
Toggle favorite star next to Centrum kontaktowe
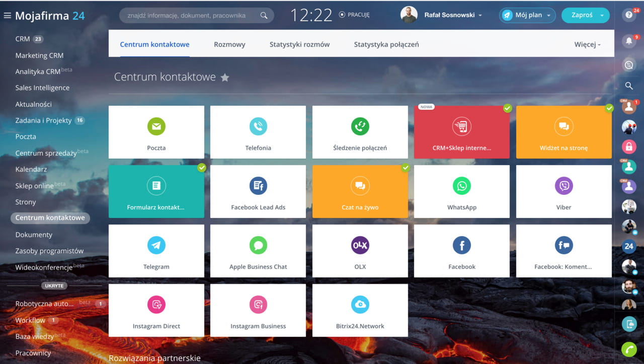(225, 78)
